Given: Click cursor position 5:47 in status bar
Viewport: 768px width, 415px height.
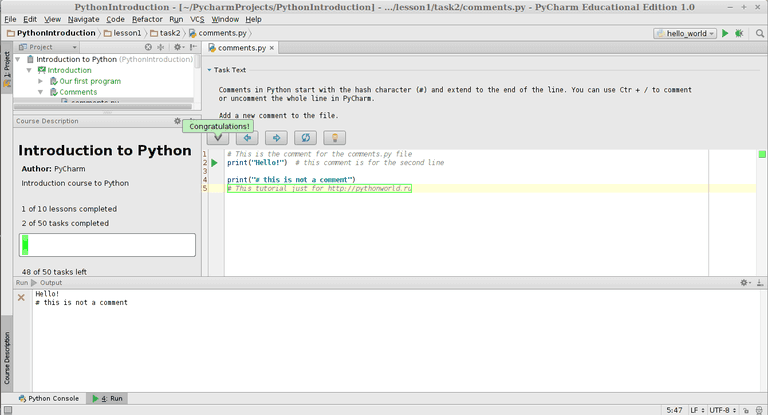Looking at the screenshot, I should coord(674,410).
